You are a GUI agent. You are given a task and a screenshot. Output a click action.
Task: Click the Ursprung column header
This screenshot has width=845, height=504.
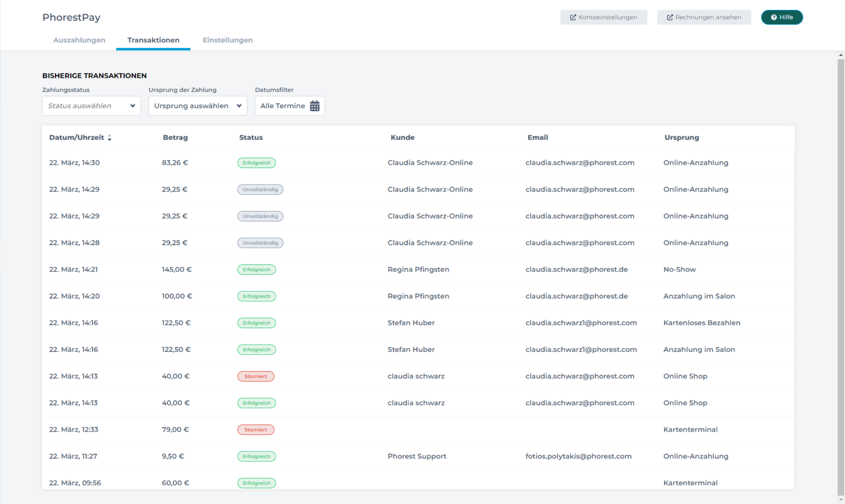(x=682, y=138)
